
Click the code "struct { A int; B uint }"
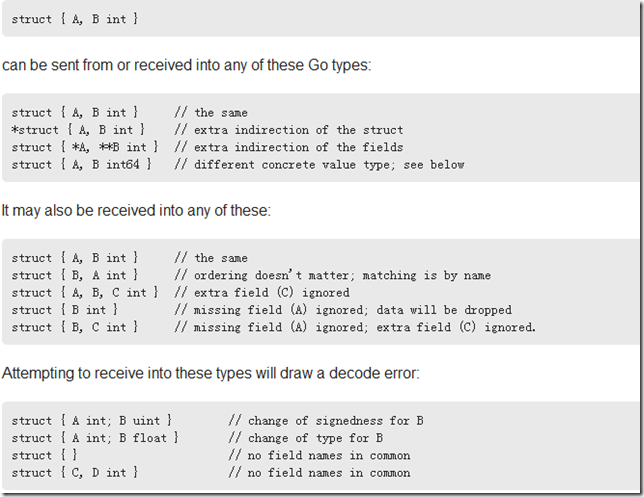92,421
